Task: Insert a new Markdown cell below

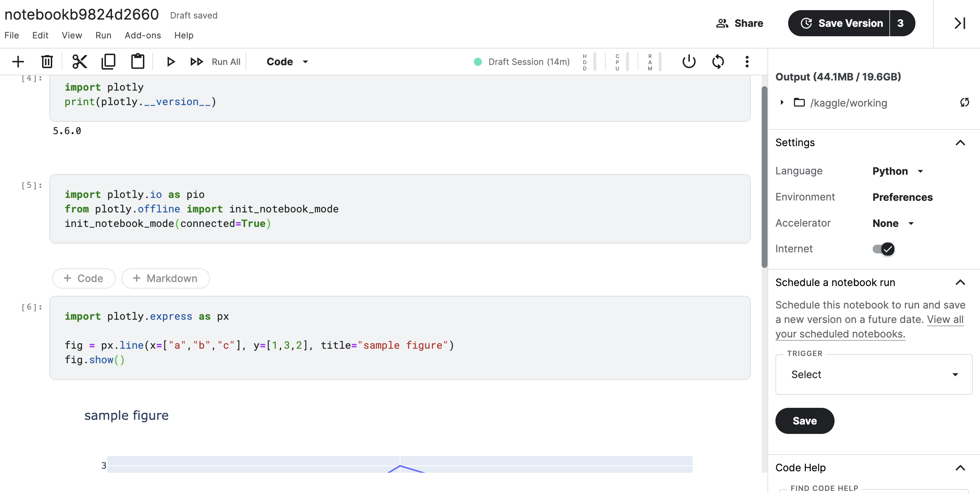Action: (x=165, y=278)
